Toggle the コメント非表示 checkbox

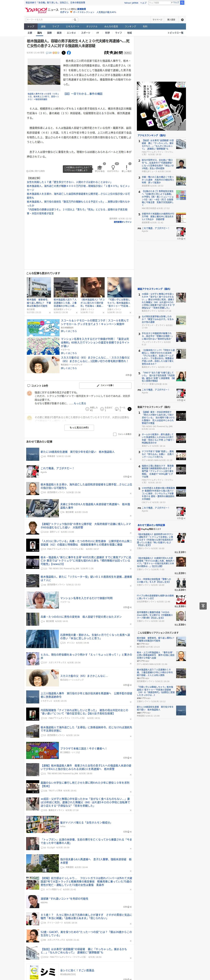(x=115, y=434)
